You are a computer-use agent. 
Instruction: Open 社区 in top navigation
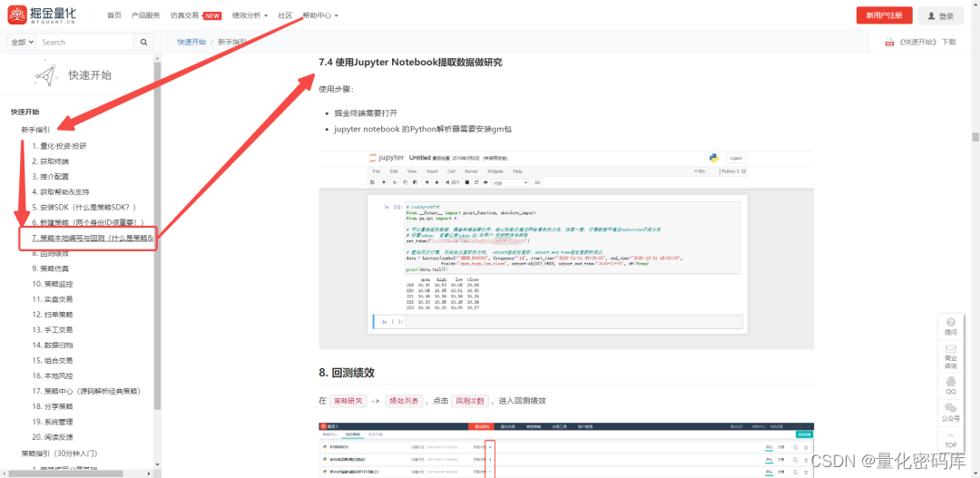285,15
